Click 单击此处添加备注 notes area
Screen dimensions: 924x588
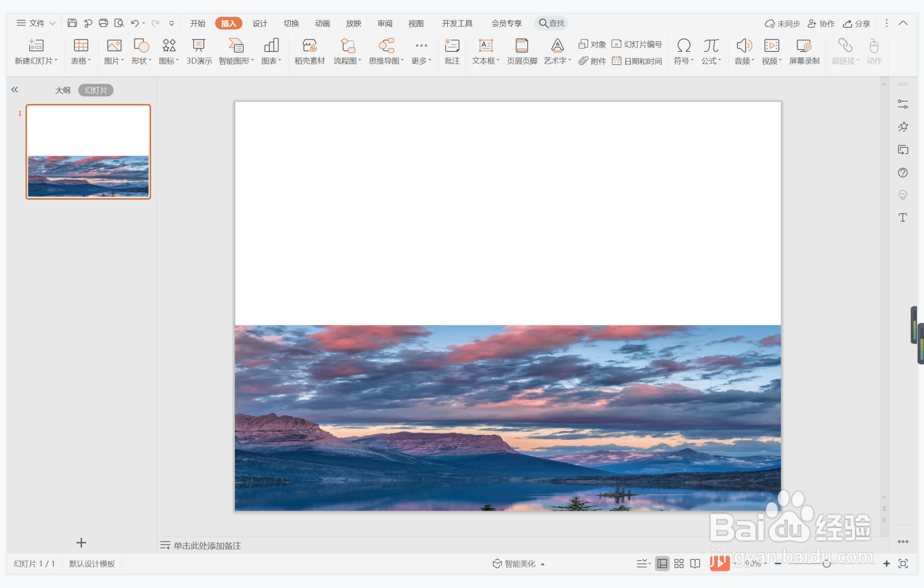tap(207, 545)
